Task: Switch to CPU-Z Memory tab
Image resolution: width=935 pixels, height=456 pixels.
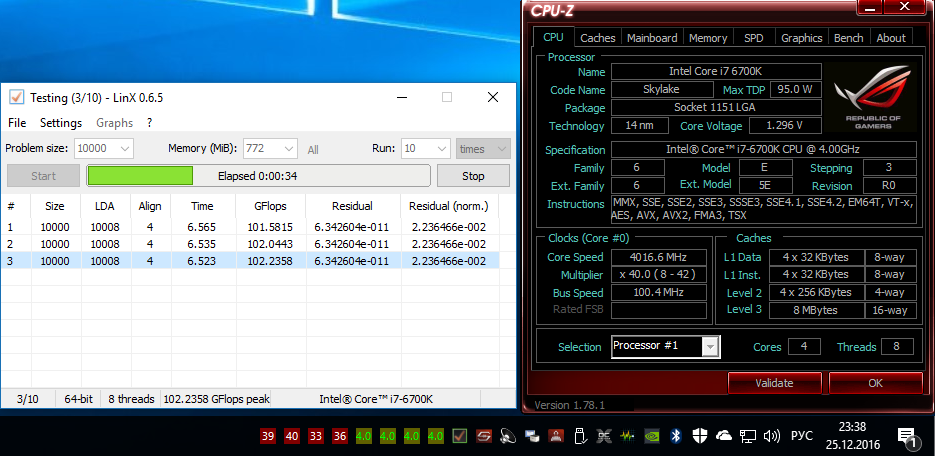Action: click(x=708, y=38)
